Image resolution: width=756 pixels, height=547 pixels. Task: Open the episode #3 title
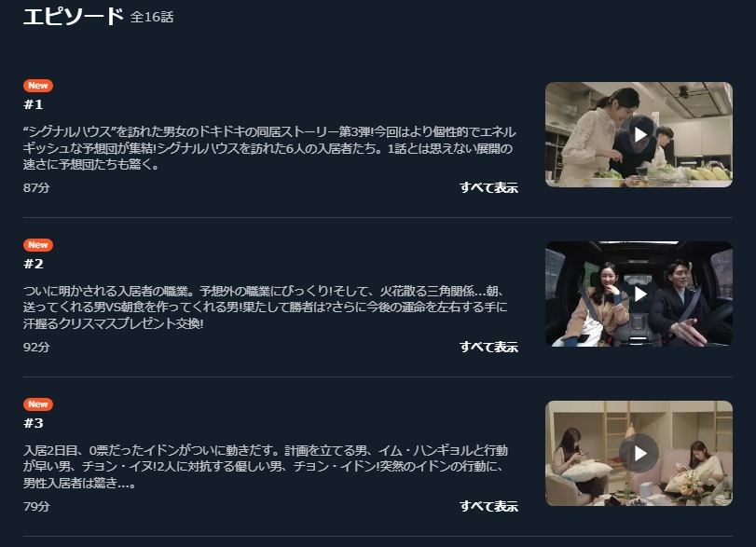(x=34, y=423)
